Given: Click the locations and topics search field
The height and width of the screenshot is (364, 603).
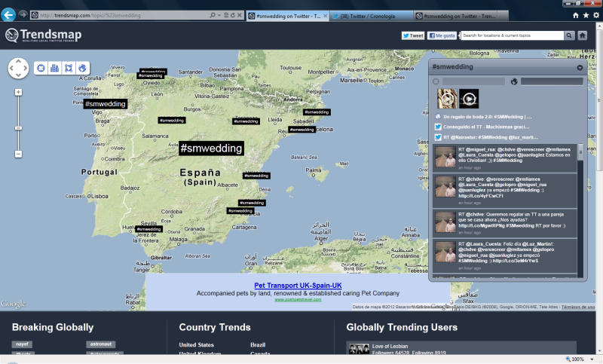Looking at the screenshot, I should coord(513,35).
